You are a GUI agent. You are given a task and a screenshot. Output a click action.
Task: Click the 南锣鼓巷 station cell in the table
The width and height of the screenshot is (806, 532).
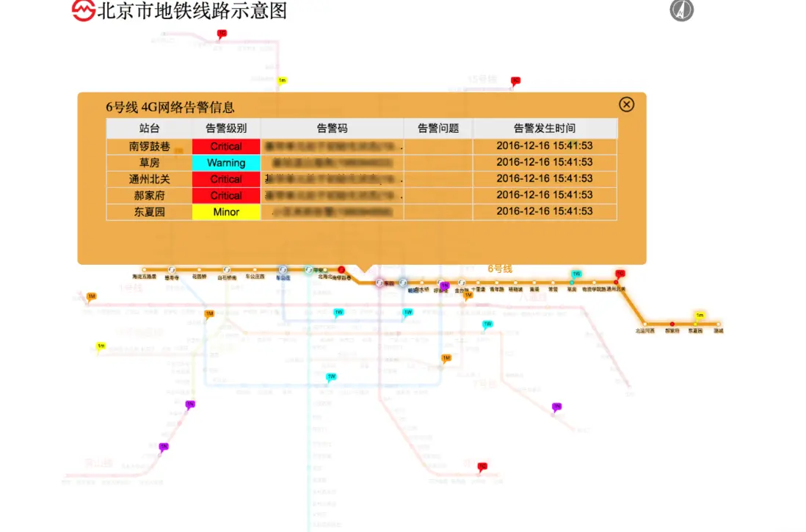[149, 147]
